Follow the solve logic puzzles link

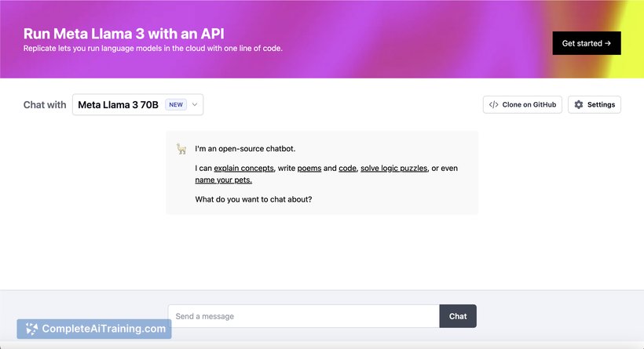pos(394,168)
